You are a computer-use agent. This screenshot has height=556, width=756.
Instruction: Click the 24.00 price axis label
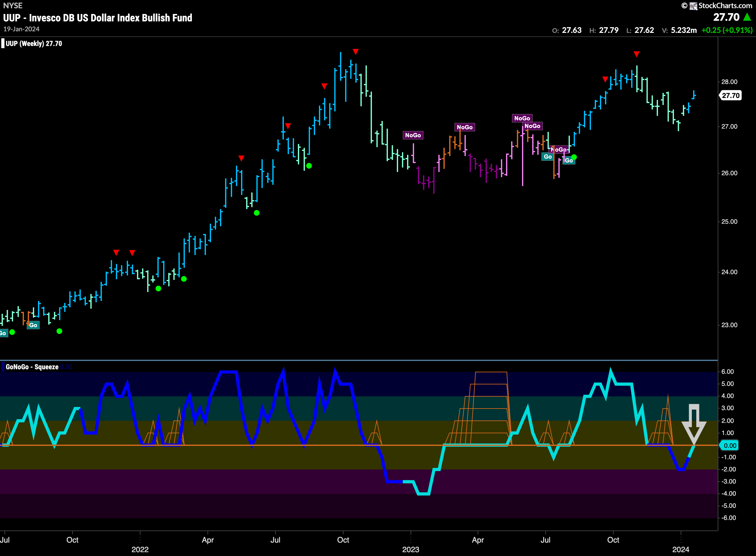pos(729,272)
